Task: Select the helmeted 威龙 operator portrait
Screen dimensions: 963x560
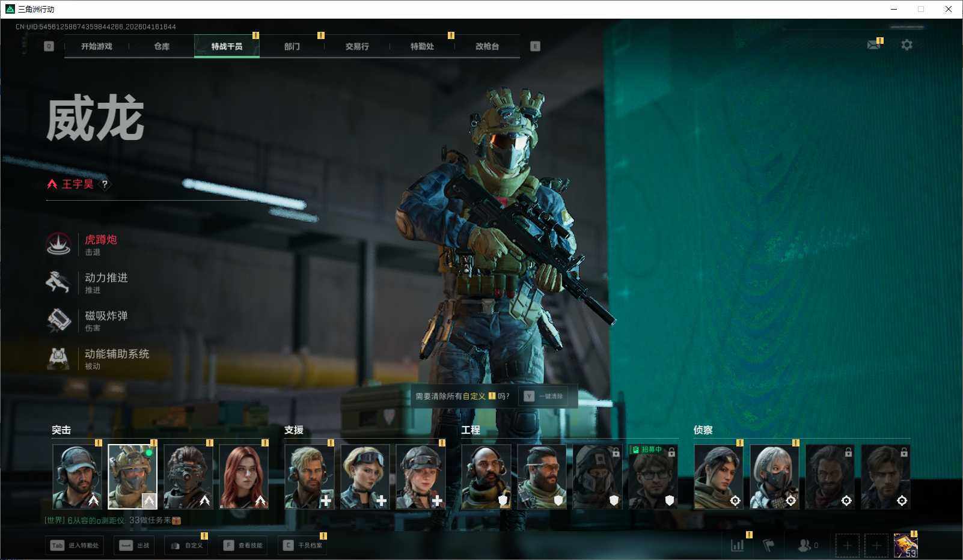Action: [132, 476]
